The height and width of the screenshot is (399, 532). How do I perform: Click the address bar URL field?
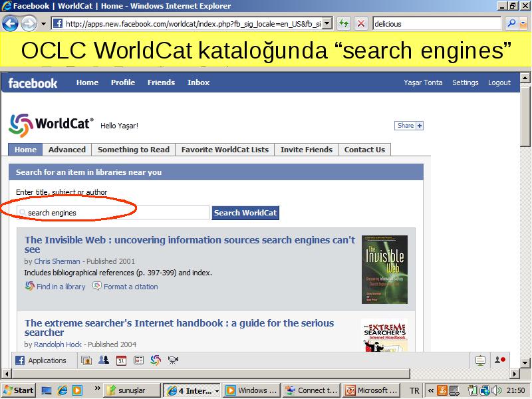coord(187,24)
